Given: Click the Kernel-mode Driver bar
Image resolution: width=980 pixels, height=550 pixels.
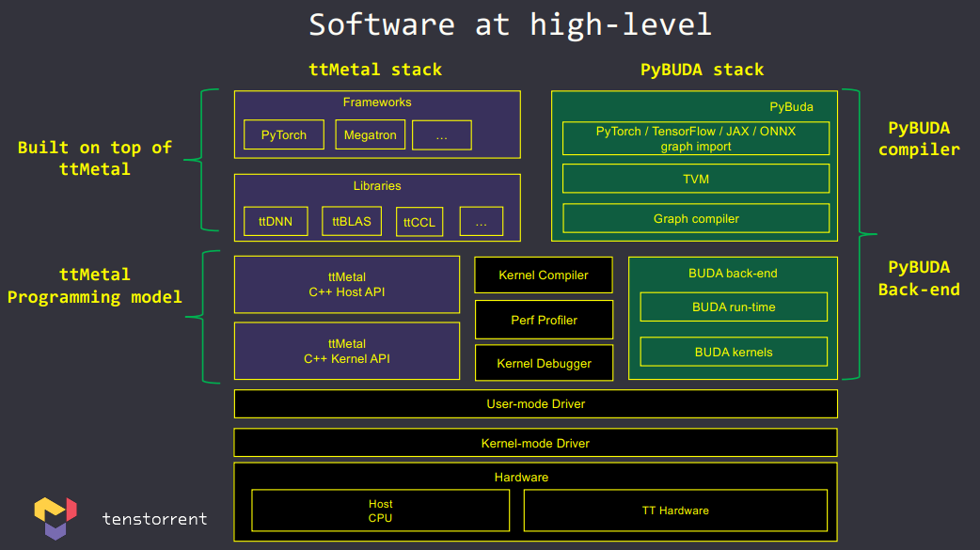Looking at the screenshot, I should coord(536,443).
